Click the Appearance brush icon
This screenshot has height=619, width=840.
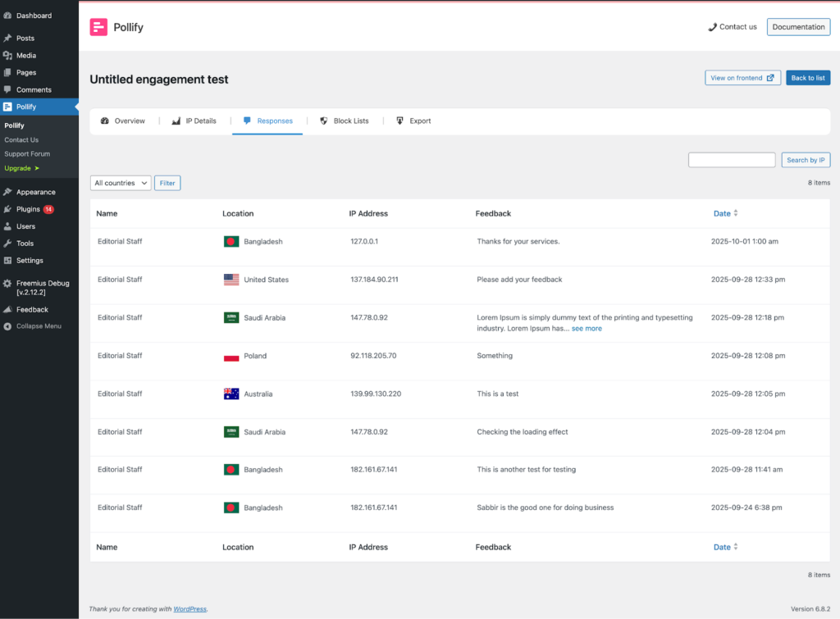(x=7, y=192)
